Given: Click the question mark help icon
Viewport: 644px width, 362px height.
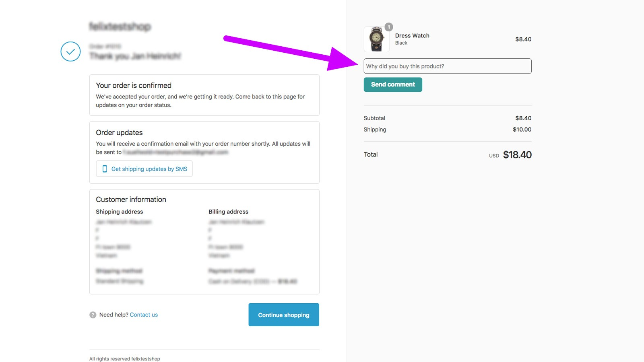Looking at the screenshot, I should tap(93, 315).
